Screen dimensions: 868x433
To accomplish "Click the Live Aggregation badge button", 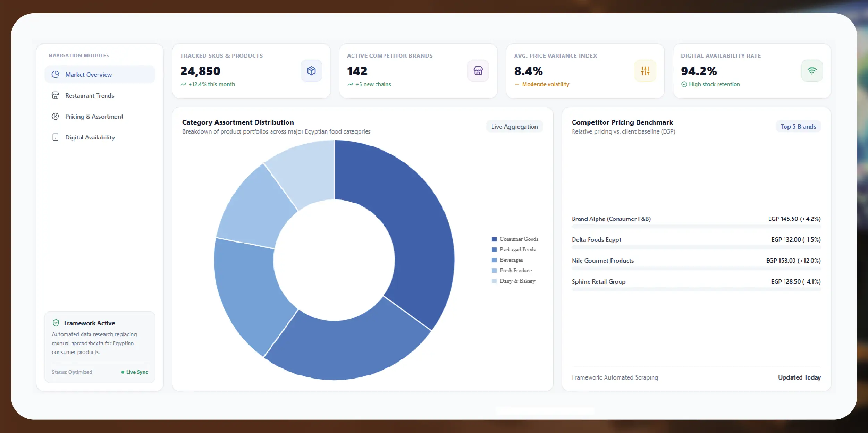I will [x=514, y=127].
